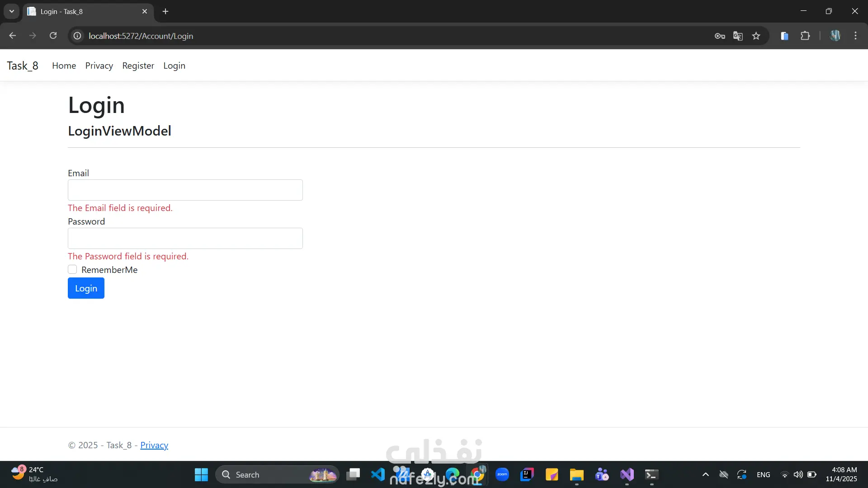Open the Register nav link

click(x=138, y=66)
